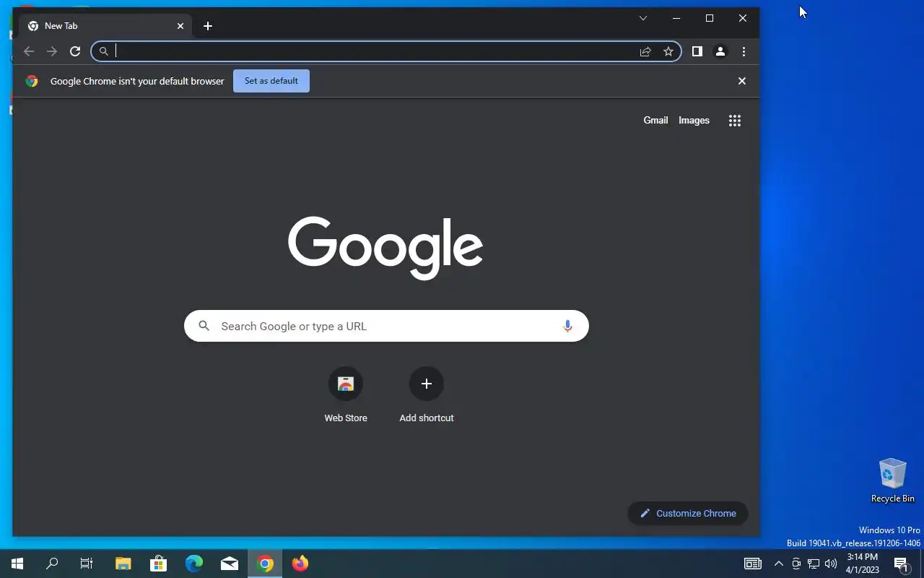
Task: Expand the tab search dropdown chevron
Action: coord(643,18)
